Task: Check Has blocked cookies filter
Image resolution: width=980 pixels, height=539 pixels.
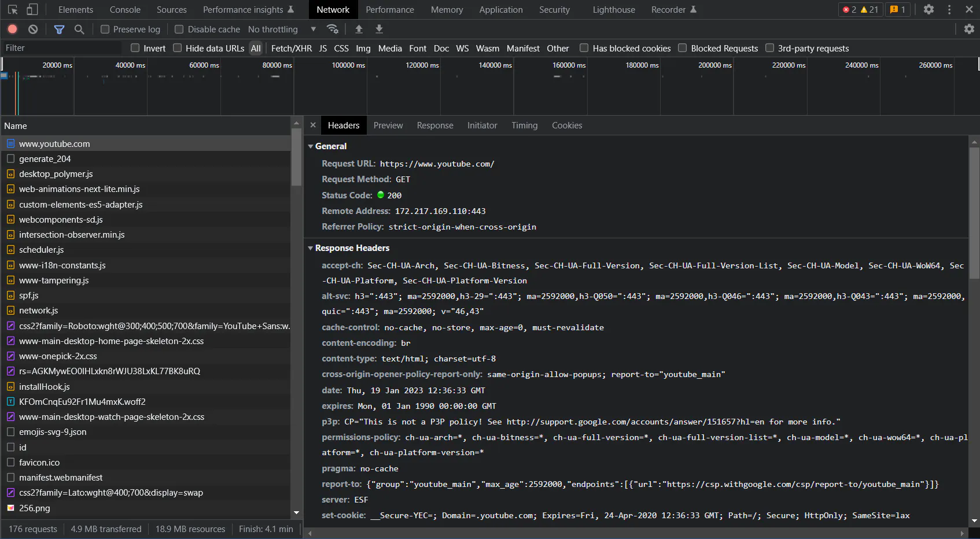Action: coord(584,48)
